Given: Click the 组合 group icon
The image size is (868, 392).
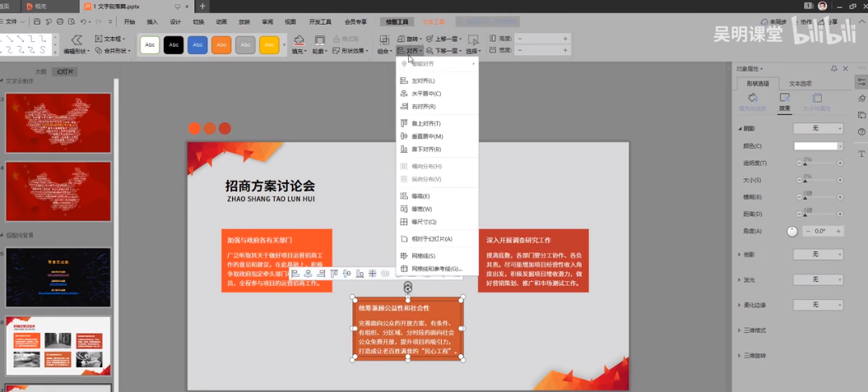Looking at the screenshot, I should 383,39.
